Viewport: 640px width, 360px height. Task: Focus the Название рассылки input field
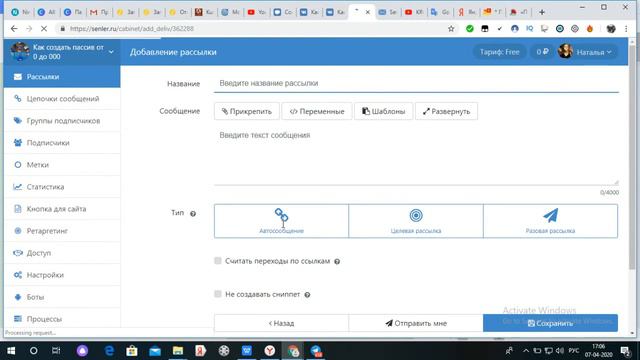(416, 83)
